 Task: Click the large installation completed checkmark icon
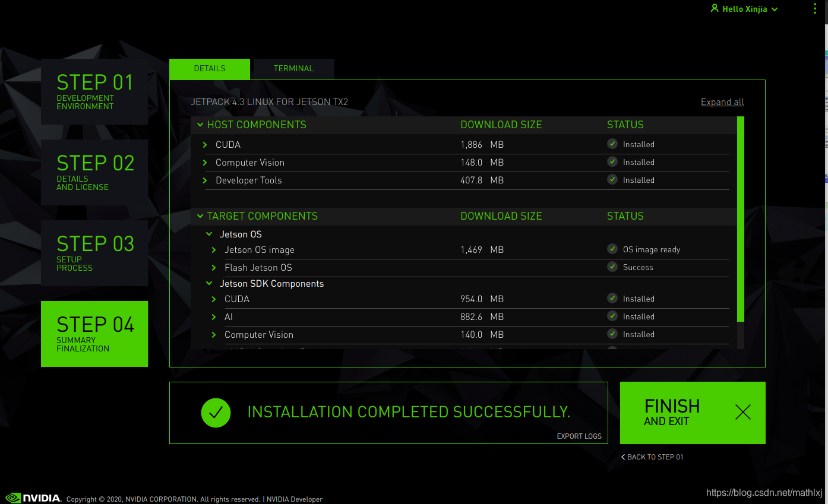point(216,413)
